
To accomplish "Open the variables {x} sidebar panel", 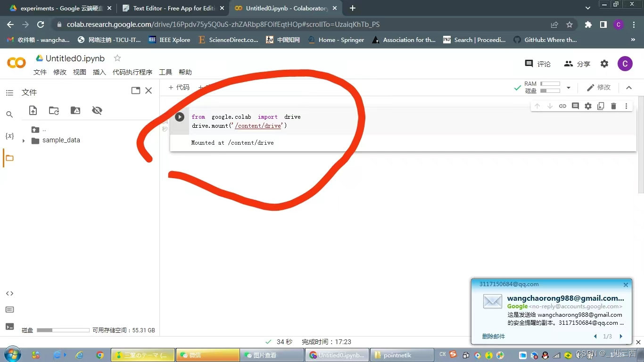I will [9, 136].
